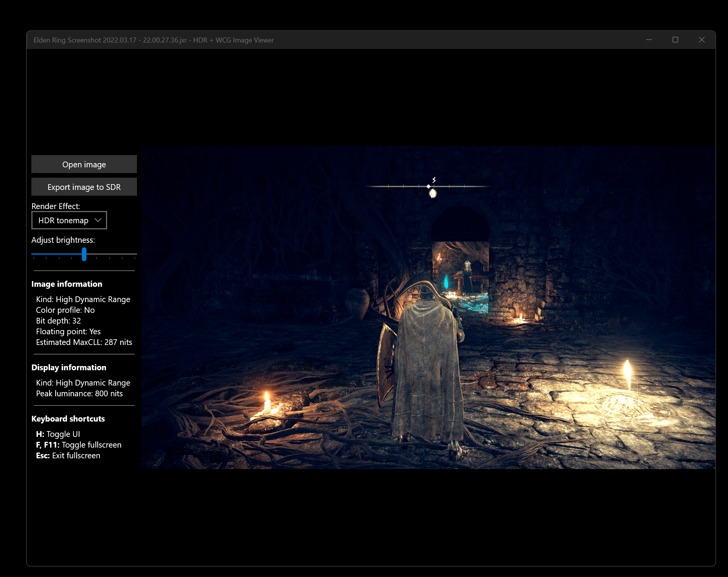This screenshot has height=577, width=728.
Task: Click the 'Keyboard shortcuts' heading
Action: click(x=68, y=418)
